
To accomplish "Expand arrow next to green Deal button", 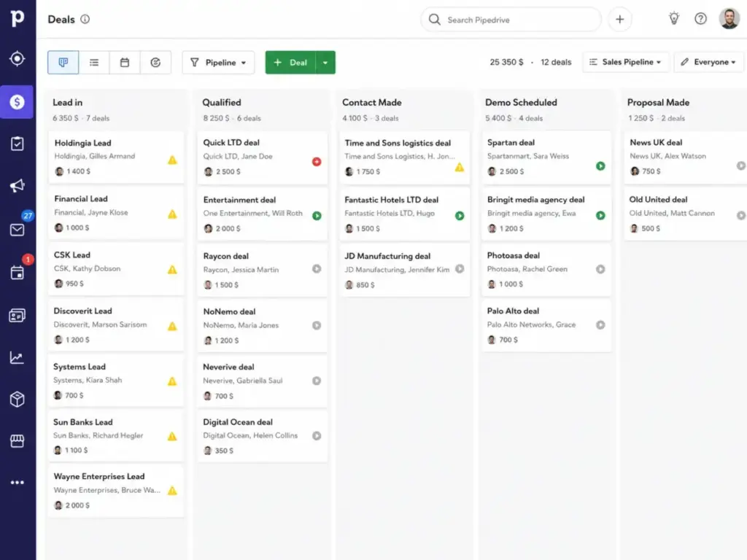I will click(x=325, y=63).
